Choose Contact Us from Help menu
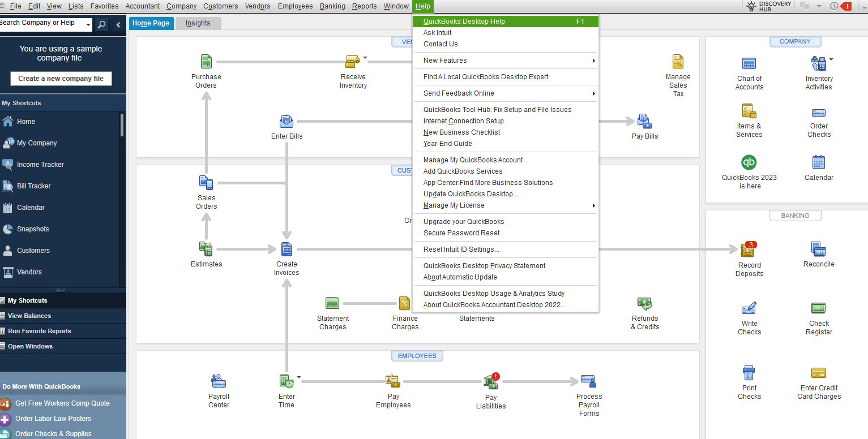 (441, 44)
